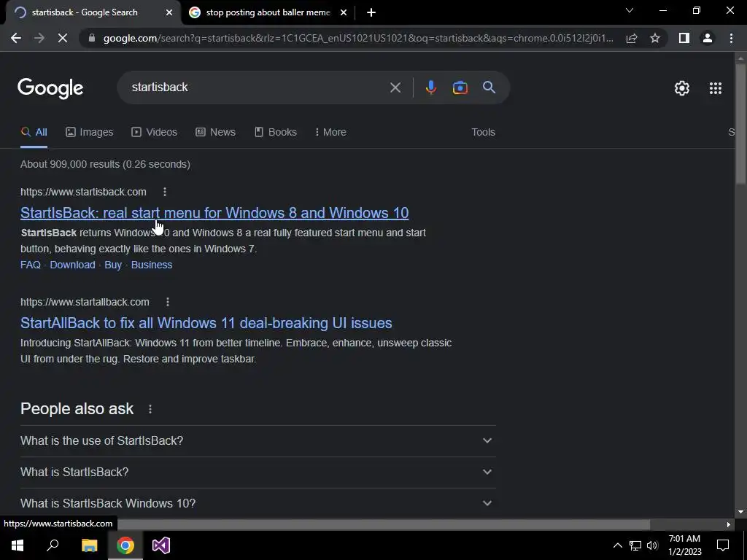Screen dimensions: 747x560
Task: Close the startisback Google Search tab
Action: 169,12
